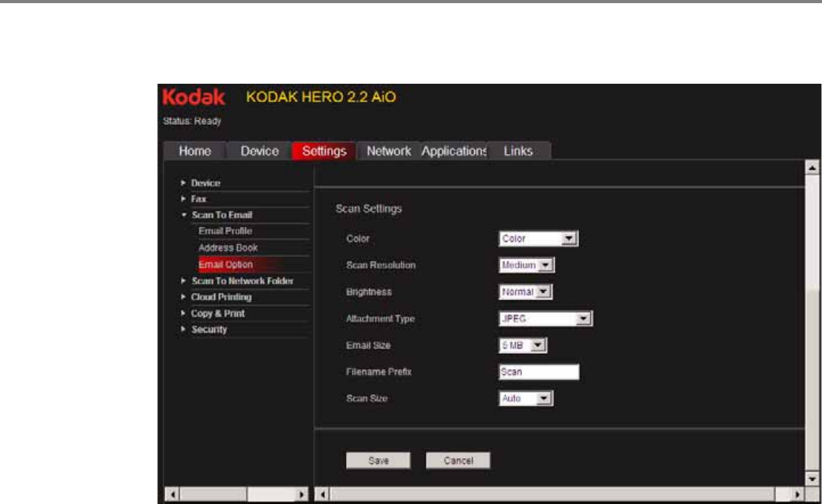Viewport: 822px width, 504px height.
Task: Click the Email Size label
Action: pyautogui.click(x=368, y=345)
